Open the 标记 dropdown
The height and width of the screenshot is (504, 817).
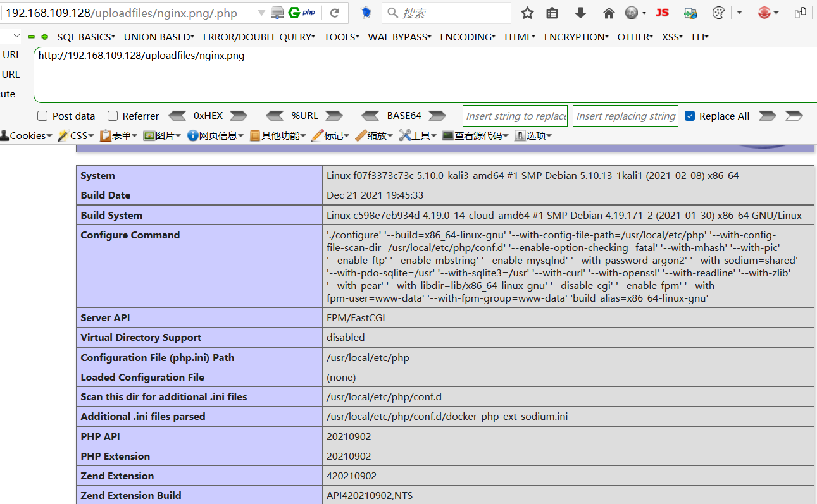click(330, 135)
